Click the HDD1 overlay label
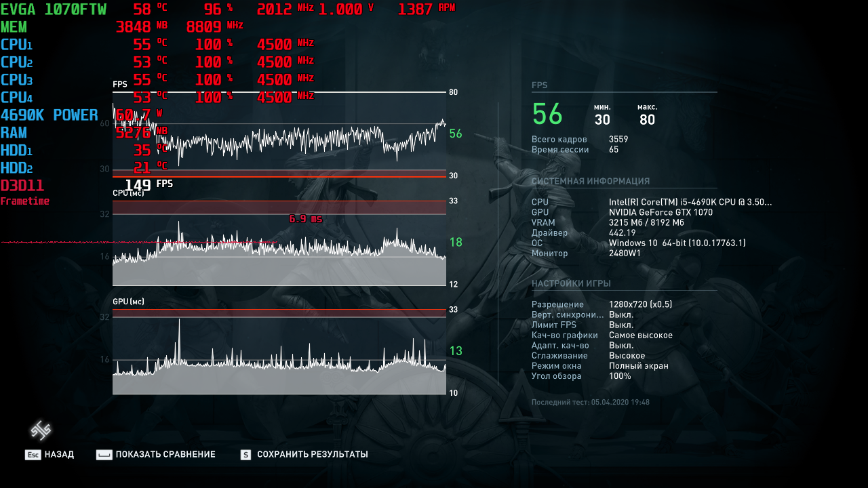Viewport: 868px width, 488px height. point(16,150)
